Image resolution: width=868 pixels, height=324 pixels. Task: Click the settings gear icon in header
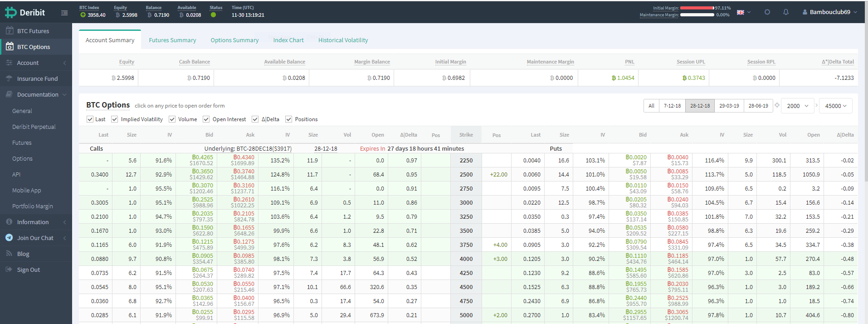click(767, 12)
